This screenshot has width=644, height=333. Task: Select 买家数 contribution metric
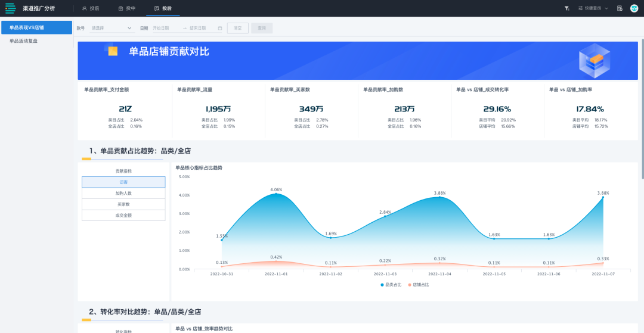click(x=123, y=204)
